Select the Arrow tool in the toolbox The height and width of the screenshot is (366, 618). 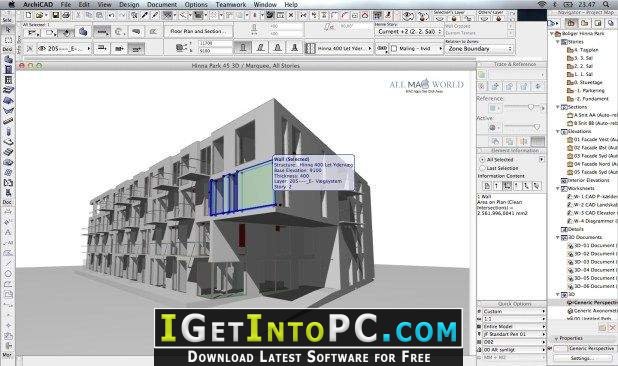click(x=8, y=30)
